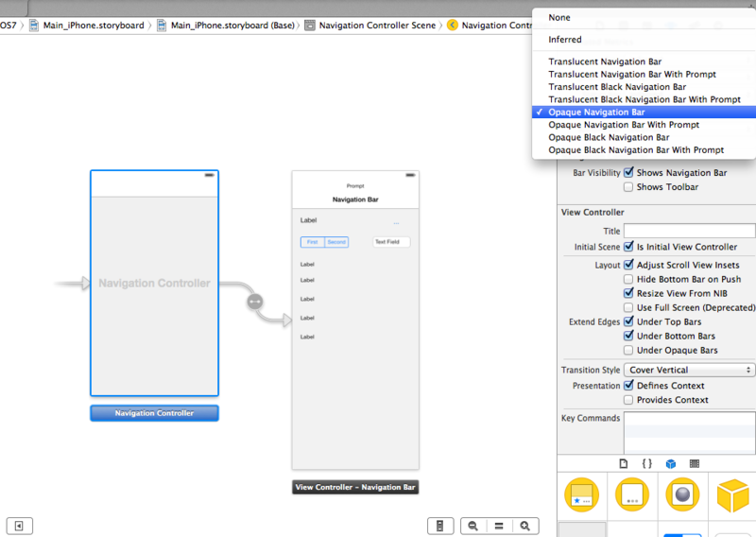Pick the yellow cube Object icon

point(733,495)
